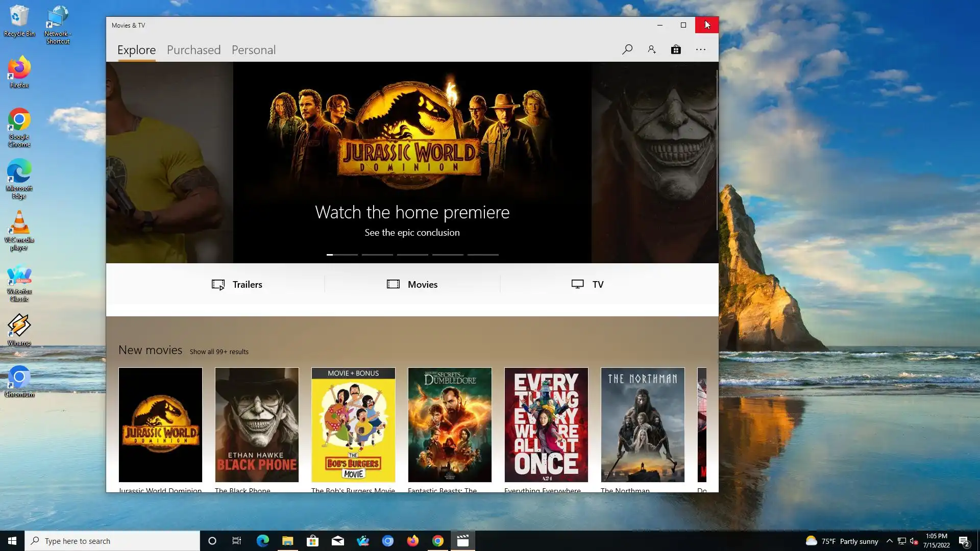This screenshot has height=551, width=980.
Task: Open the search magnifier icon
Action: pos(627,49)
